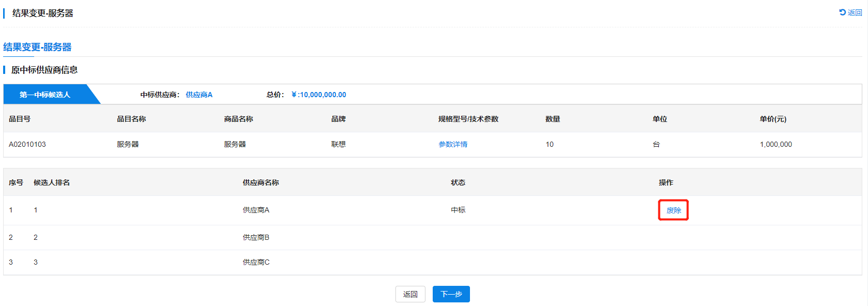Select the A02010103 item code cell

(27, 144)
